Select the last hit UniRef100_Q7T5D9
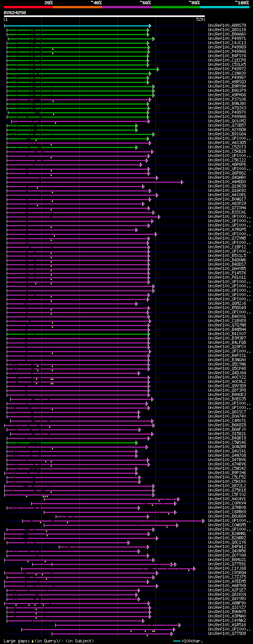 (x=227, y=634)
